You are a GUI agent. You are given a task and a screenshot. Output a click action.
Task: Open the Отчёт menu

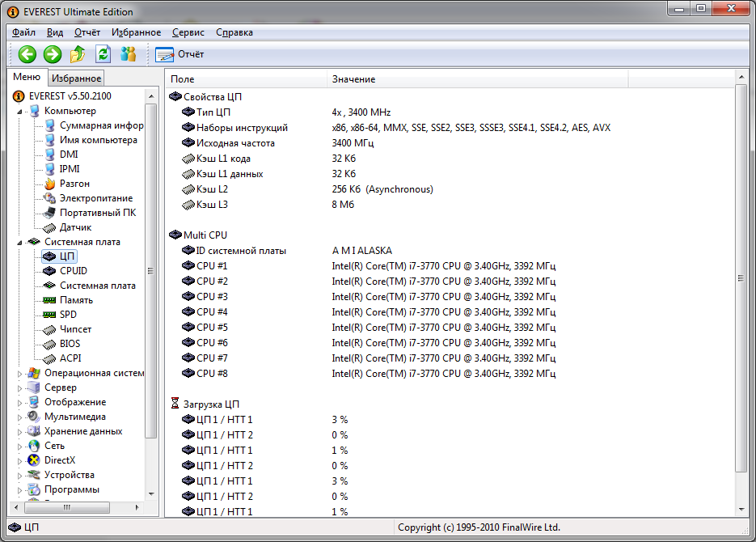87,32
